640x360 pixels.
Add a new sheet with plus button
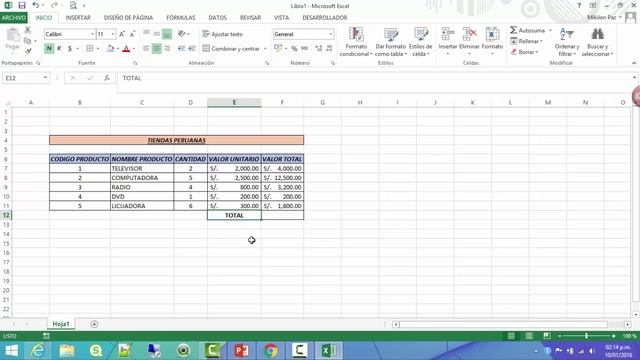click(x=94, y=324)
